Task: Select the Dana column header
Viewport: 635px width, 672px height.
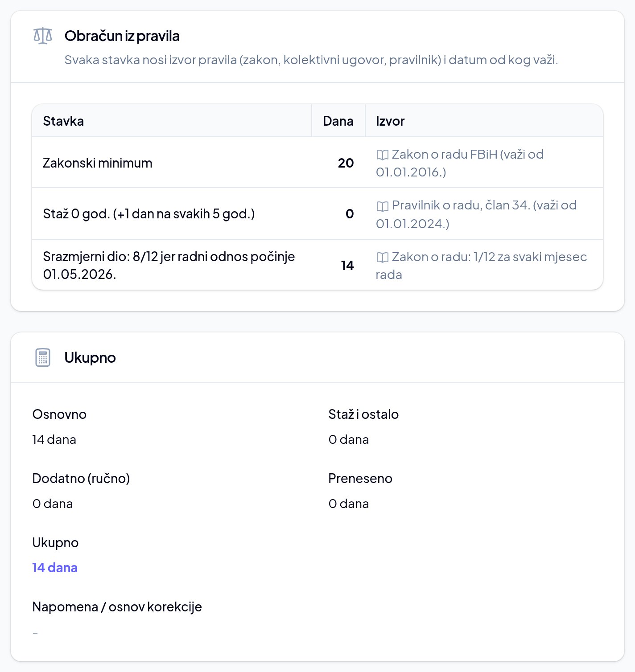Action: pos(338,121)
